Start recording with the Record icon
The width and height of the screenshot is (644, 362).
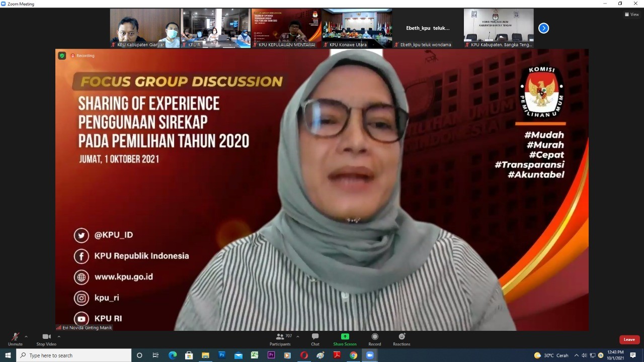(x=374, y=339)
